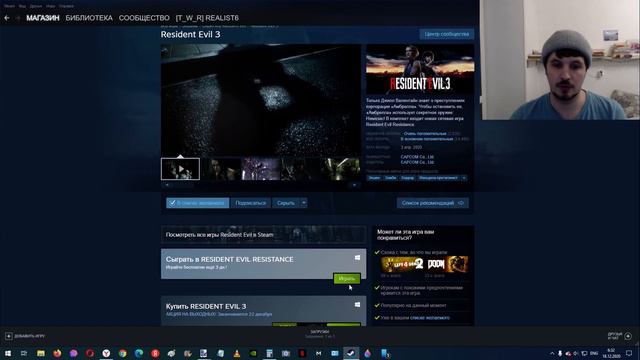Open Microsoft Edge on the taskbar
Screen dimensions: 640x360
point(139,353)
